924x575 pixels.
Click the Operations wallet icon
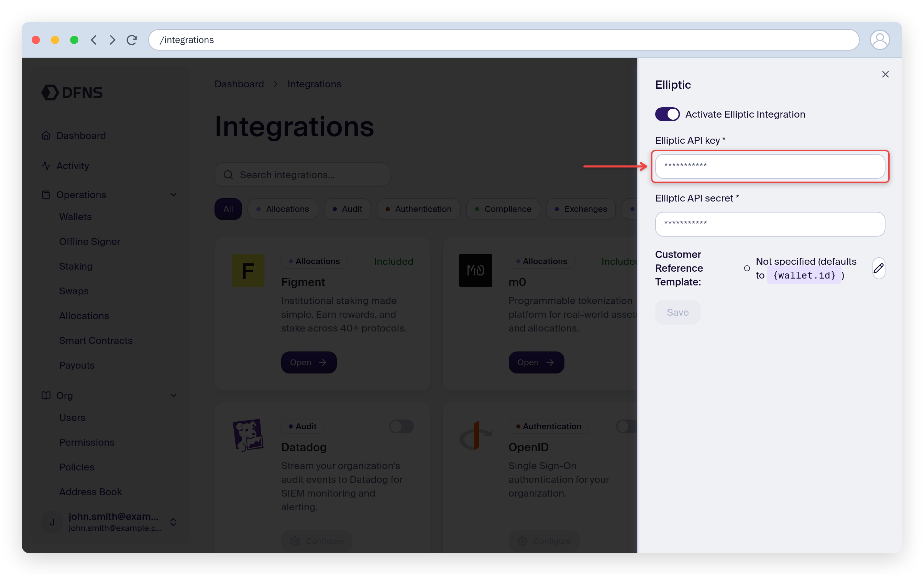pos(46,195)
